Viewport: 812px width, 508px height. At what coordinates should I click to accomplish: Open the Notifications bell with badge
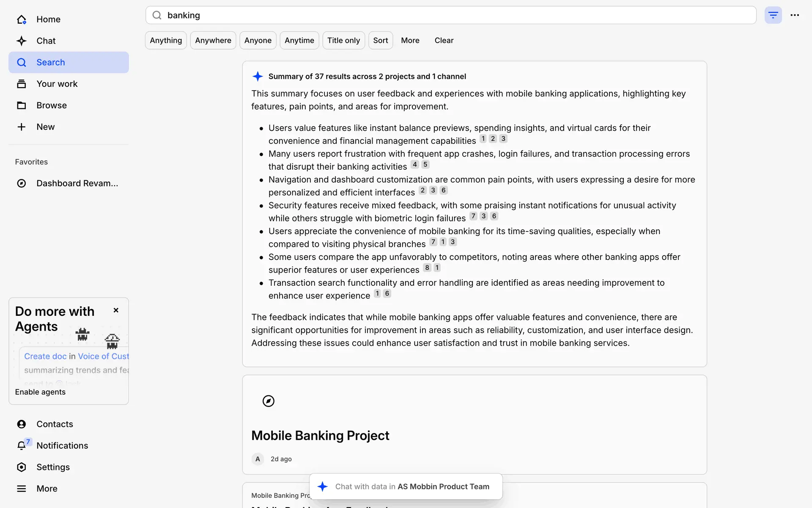tap(22, 445)
